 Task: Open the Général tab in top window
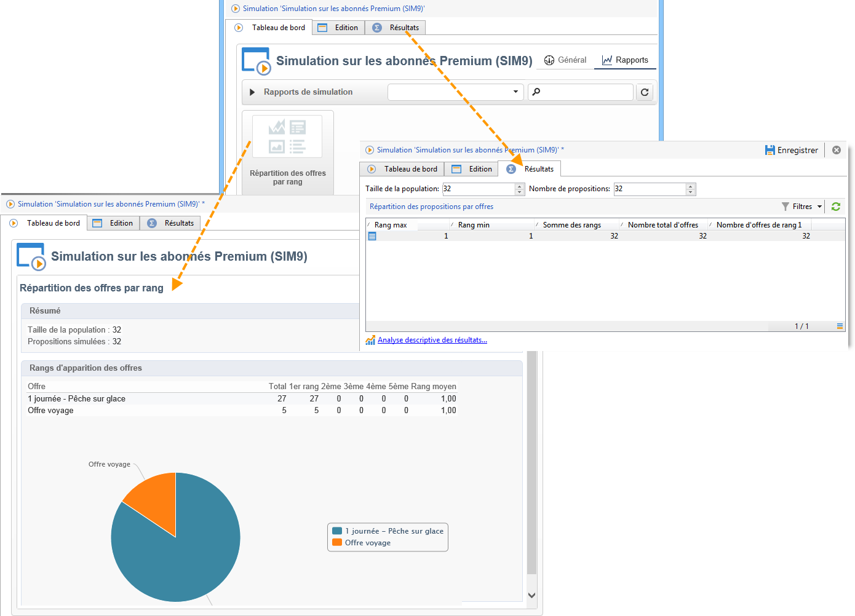point(565,60)
